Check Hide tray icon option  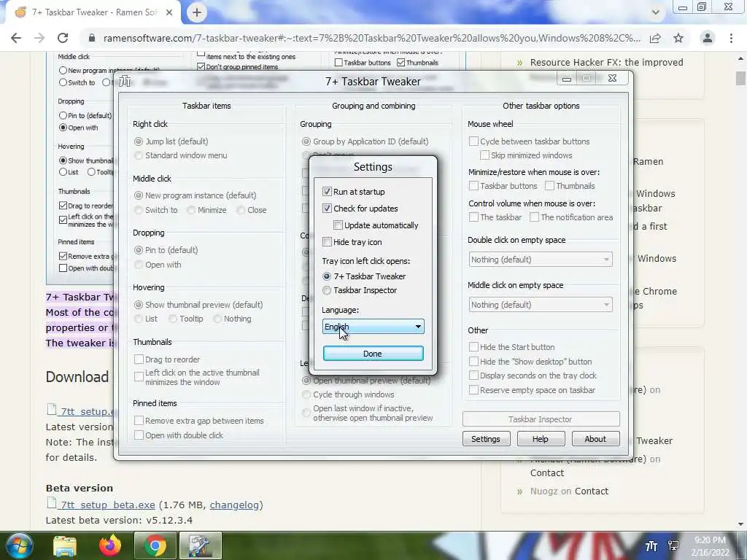[x=327, y=242]
